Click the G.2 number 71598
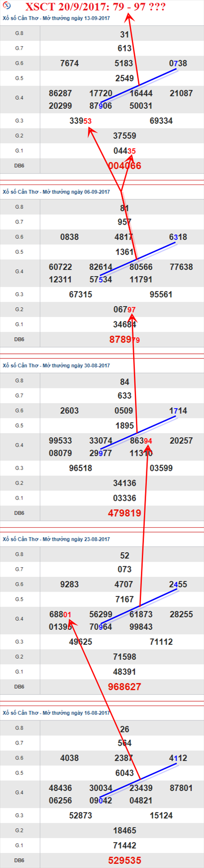 coord(125,657)
